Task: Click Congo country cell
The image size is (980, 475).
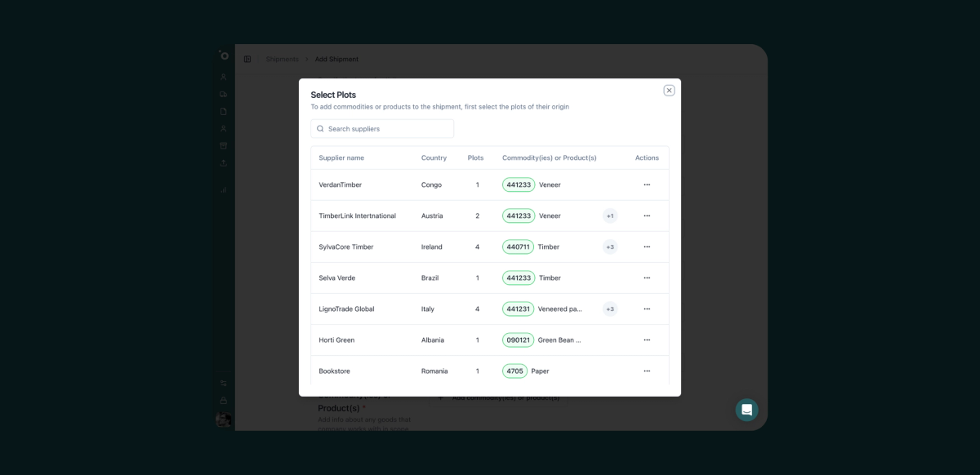Action: point(431,184)
